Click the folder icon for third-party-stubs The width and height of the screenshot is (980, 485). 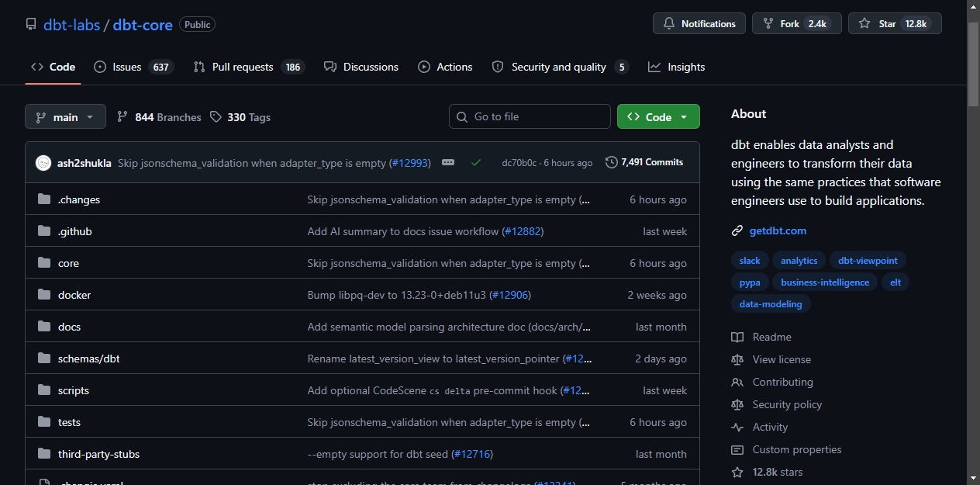[x=44, y=454]
